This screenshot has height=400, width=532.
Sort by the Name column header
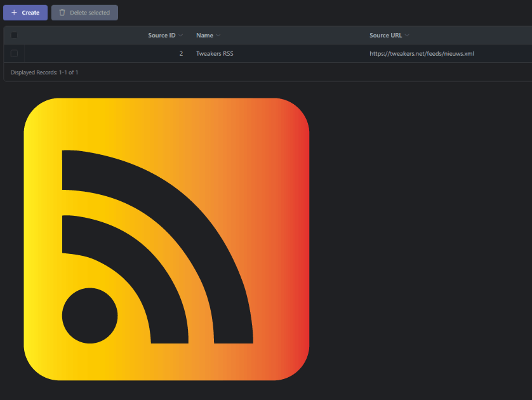point(204,36)
